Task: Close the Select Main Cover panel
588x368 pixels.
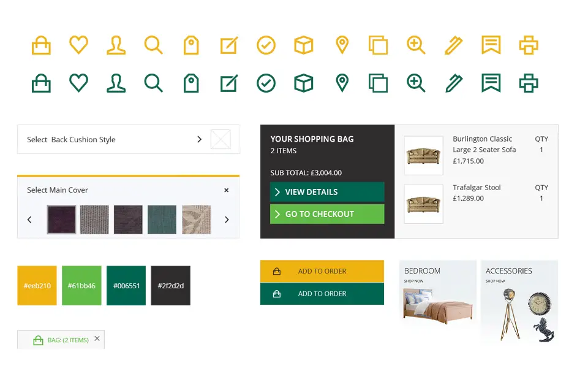Action: coord(226,190)
